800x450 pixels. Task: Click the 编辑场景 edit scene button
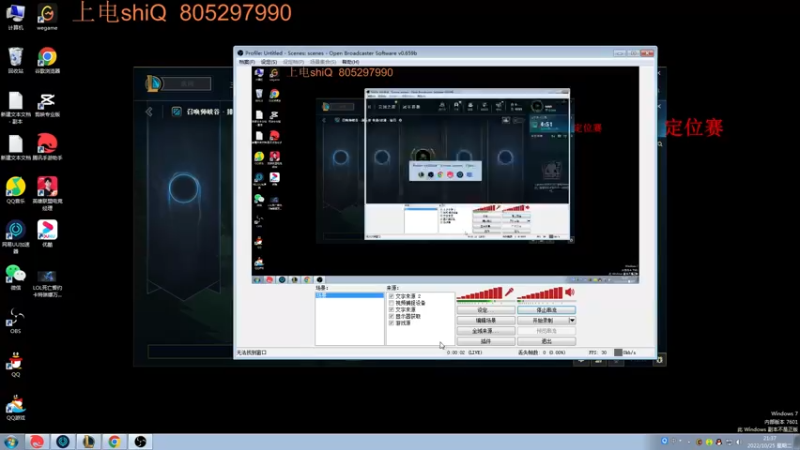[485, 320]
